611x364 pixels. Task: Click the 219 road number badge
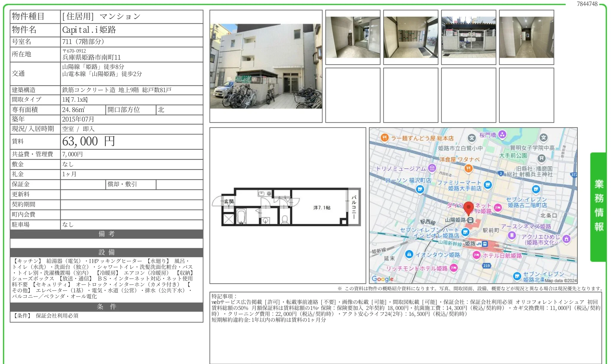[x=486, y=266]
